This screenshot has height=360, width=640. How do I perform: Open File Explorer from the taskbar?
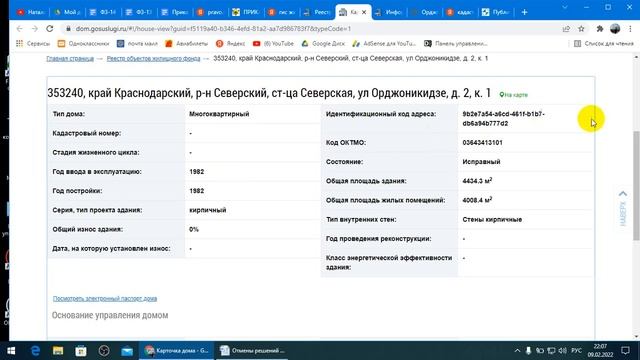coord(58,351)
